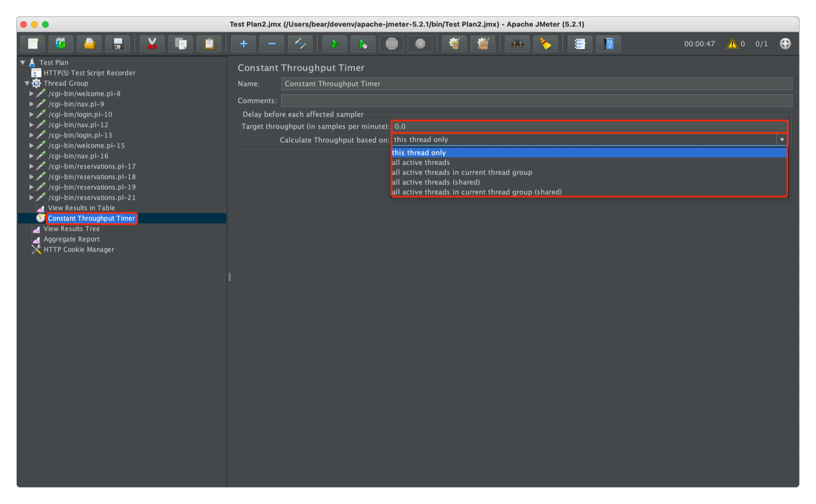
Task: Choose 'all active threads in current thread group (shared)'
Action: (x=589, y=192)
